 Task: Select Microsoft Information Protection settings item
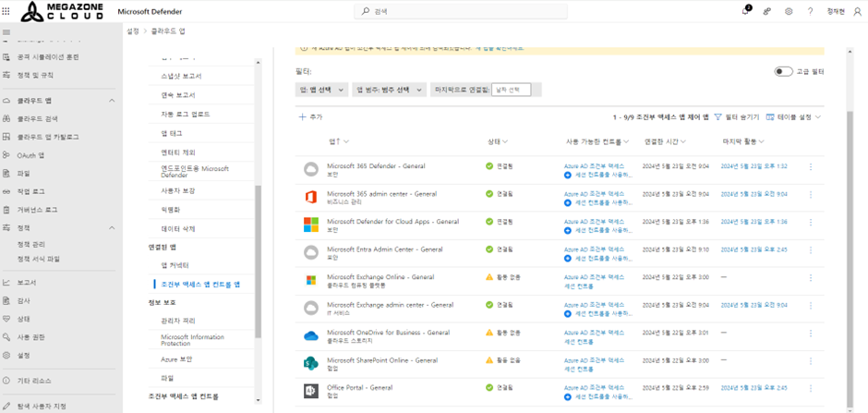click(192, 340)
